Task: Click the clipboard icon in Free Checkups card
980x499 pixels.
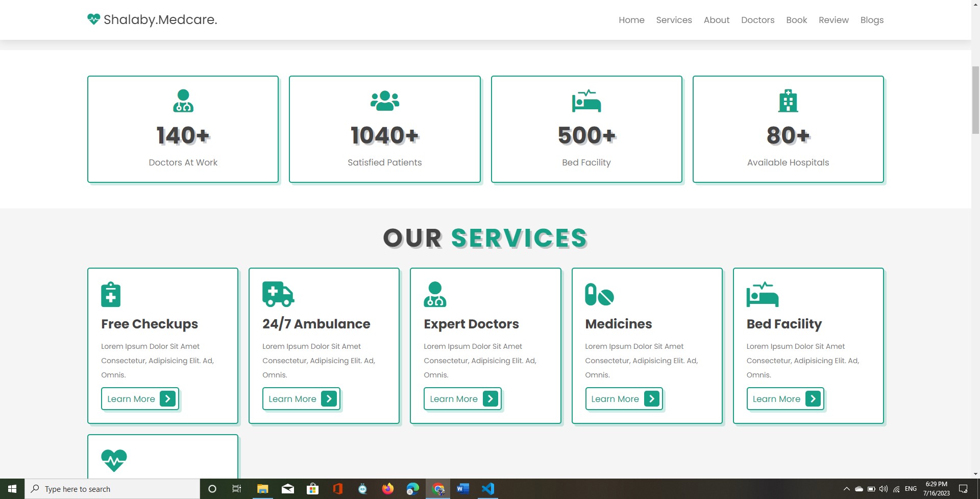Action: [111, 294]
